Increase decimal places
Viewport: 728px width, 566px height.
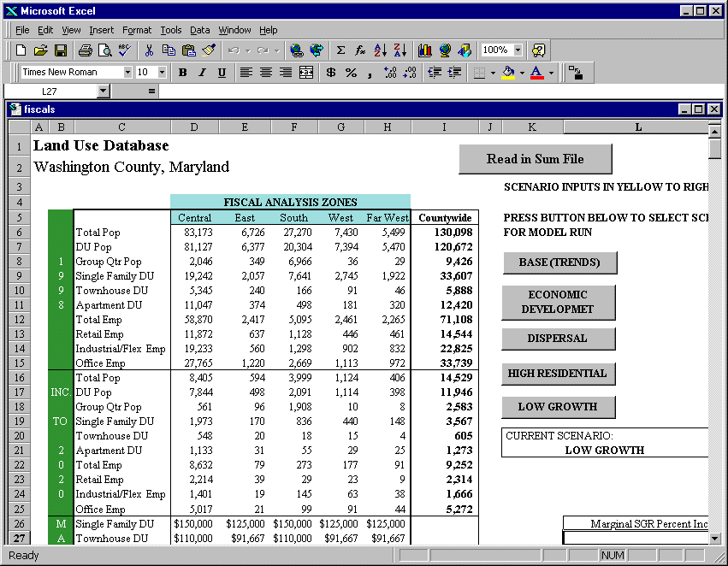pos(390,73)
